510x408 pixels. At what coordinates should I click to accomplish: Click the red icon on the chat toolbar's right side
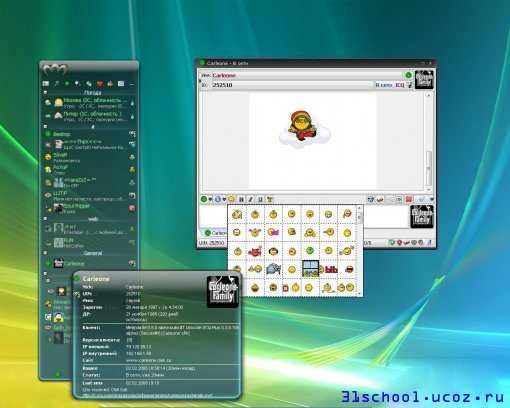coord(409,199)
